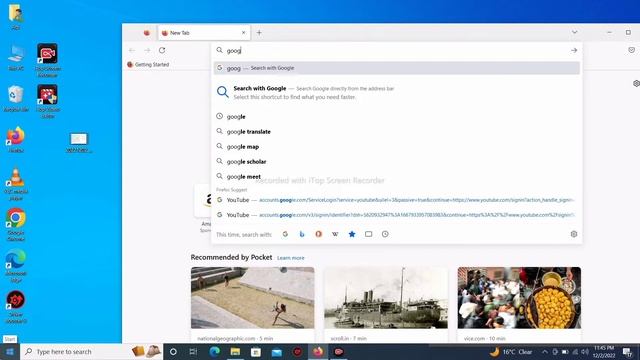Search this time with Bing icon
The width and height of the screenshot is (640, 360).
(302, 234)
